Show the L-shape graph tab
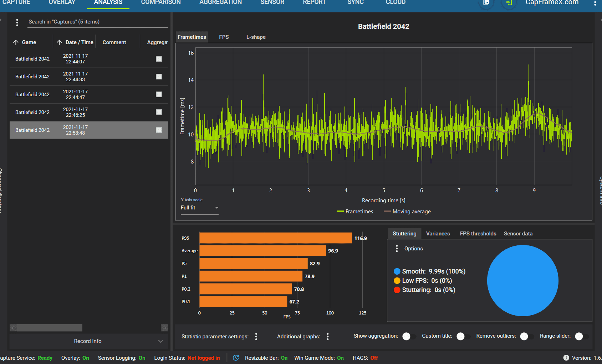This screenshot has width=602, height=364. (x=256, y=37)
